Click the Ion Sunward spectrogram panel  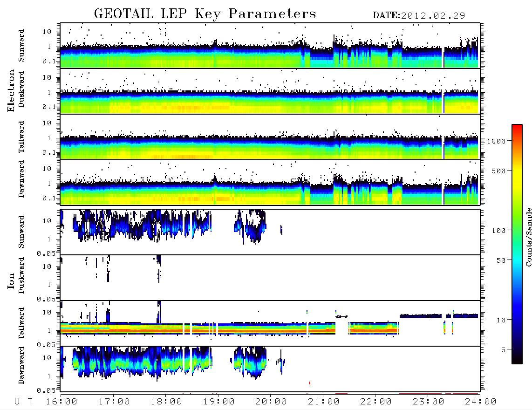pyautogui.click(x=270, y=232)
